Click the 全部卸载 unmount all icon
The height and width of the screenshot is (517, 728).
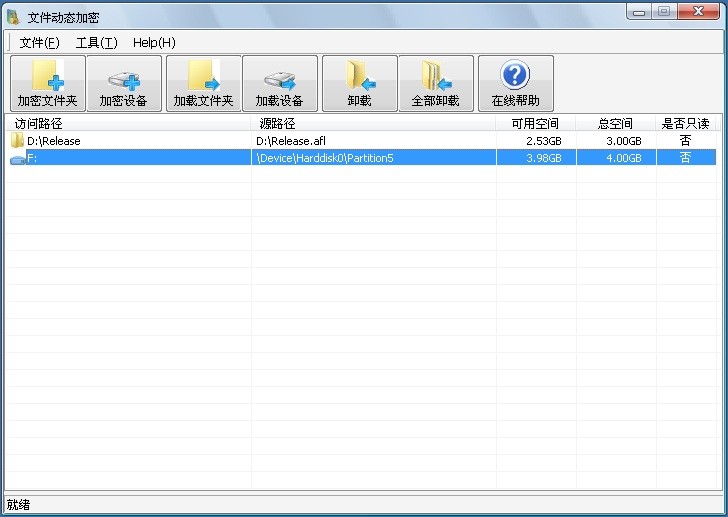[x=435, y=76]
